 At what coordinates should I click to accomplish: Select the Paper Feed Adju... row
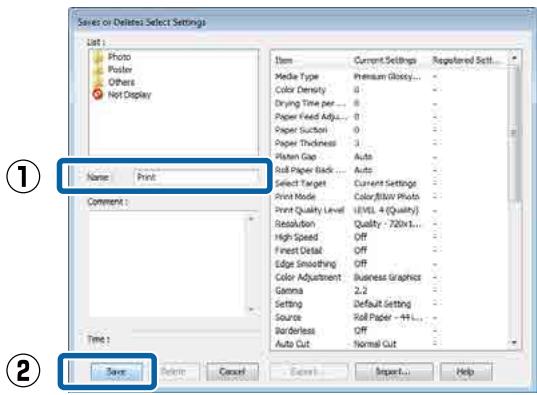pos(390,116)
